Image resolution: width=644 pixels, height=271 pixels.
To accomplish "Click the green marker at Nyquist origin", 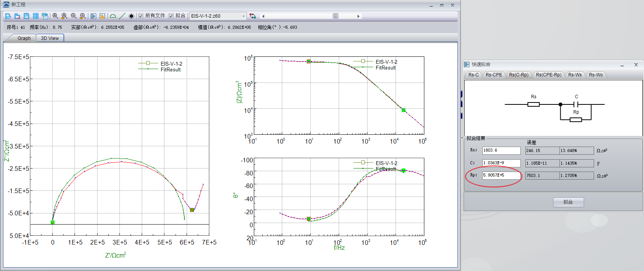I will (53, 222).
